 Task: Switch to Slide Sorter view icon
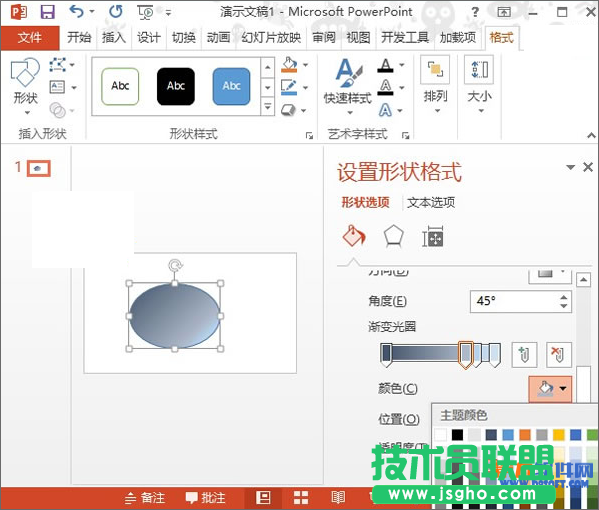pos(301,497)
